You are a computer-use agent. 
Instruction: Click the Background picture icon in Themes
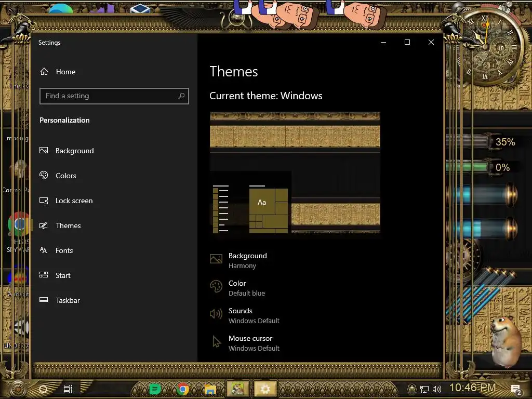pyautogui.click(x=216, y=259)
